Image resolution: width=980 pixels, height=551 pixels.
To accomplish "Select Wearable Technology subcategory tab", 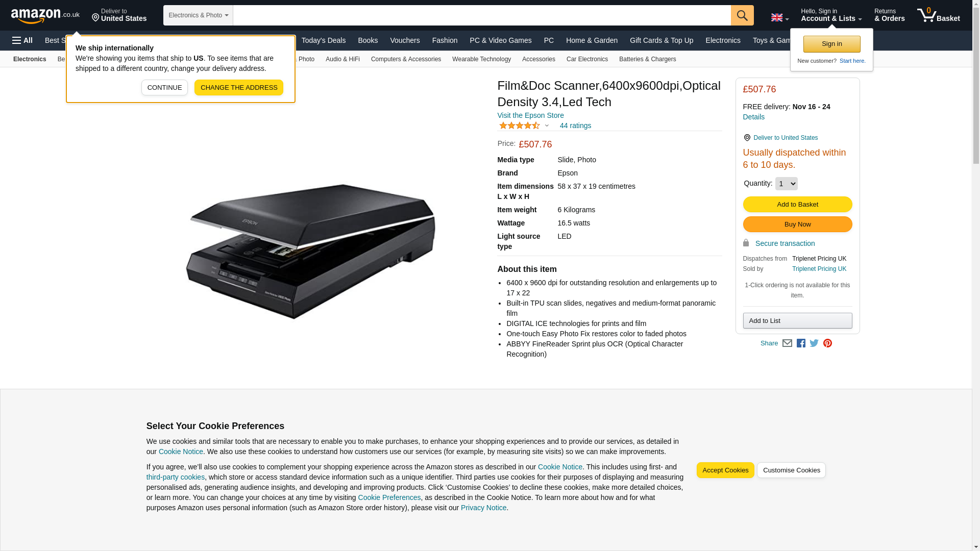I will (x=481, y=59).
